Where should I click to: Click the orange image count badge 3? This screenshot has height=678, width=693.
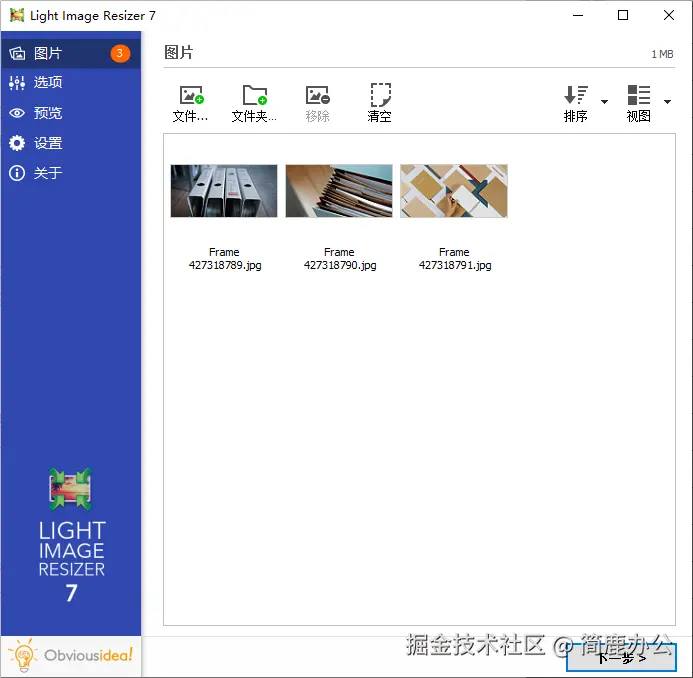click(x=120, y=53)
